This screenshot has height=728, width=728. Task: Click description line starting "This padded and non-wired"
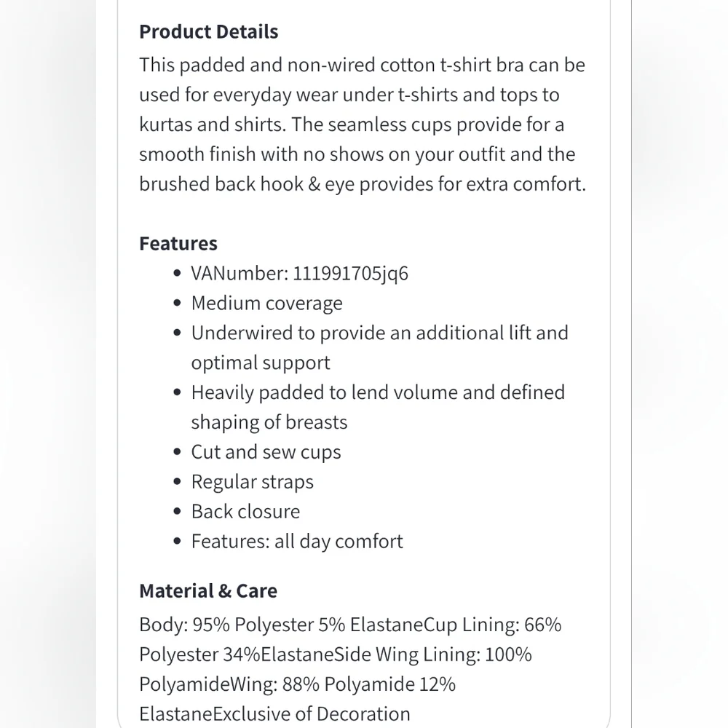click(362, 65)
